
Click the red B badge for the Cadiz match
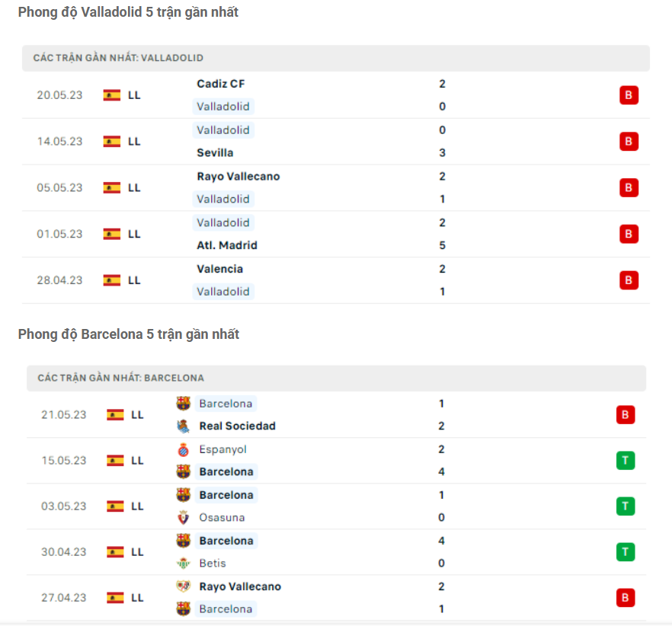pyautogui.click(x=629, y=95)
